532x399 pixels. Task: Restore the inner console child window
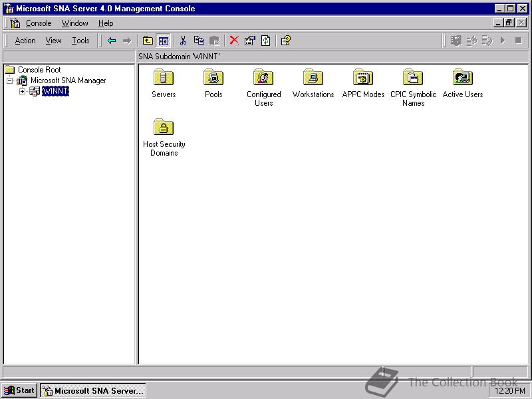pos(508,23)
